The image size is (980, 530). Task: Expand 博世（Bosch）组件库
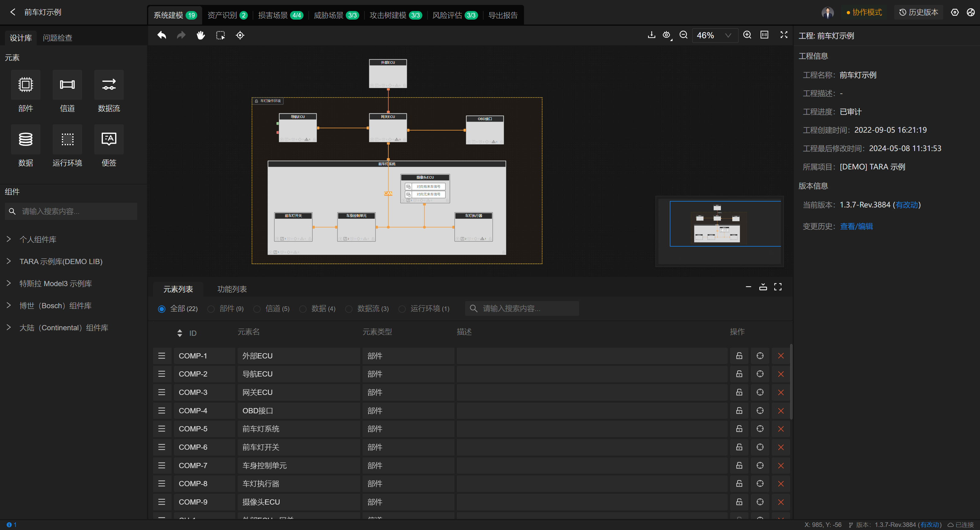tap(8, 305)
